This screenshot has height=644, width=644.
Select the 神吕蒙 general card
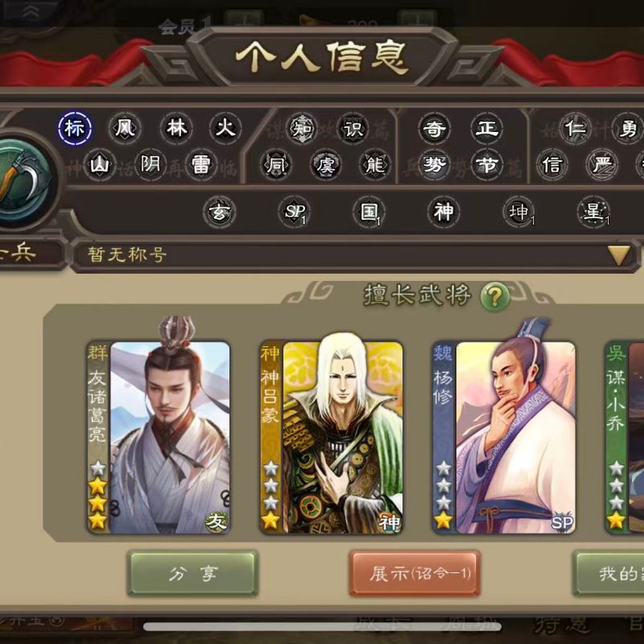click(x=331, y=438)
